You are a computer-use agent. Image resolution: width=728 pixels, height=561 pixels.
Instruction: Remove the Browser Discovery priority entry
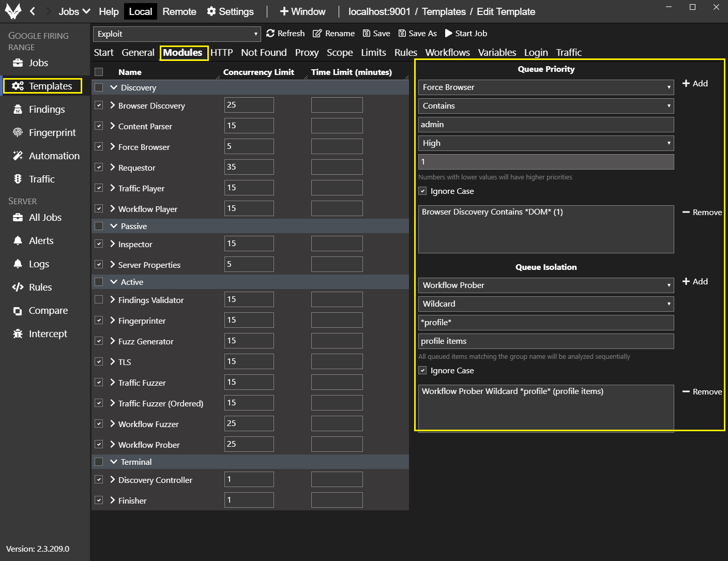point(702,213)
